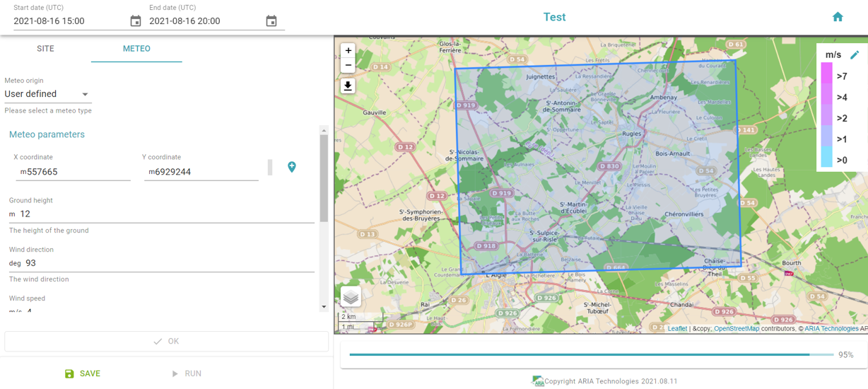Go to home page icon
The width and height of the screenshot is (868, 389).
pyautogui.click(x=838, y=17)
